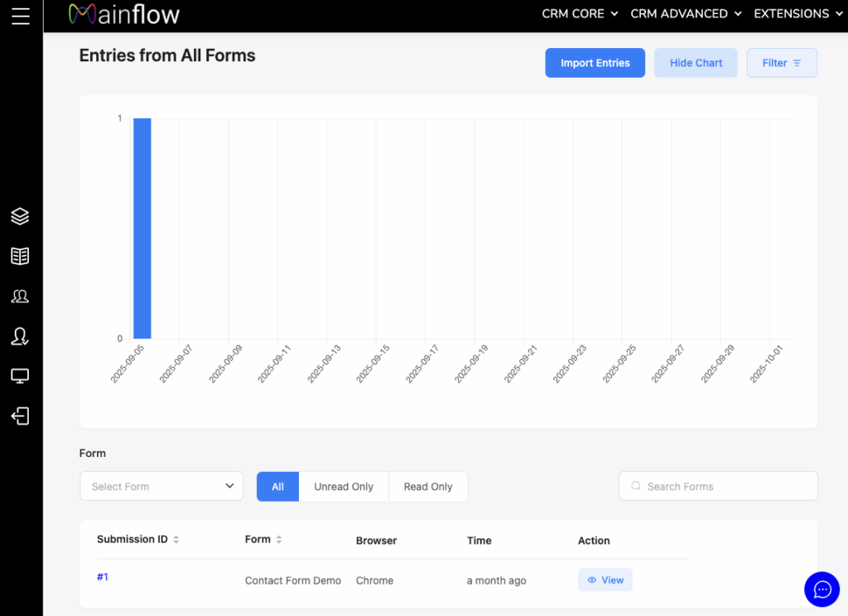Open the monitor screen sidebar icon

click(x=21, y=376)
